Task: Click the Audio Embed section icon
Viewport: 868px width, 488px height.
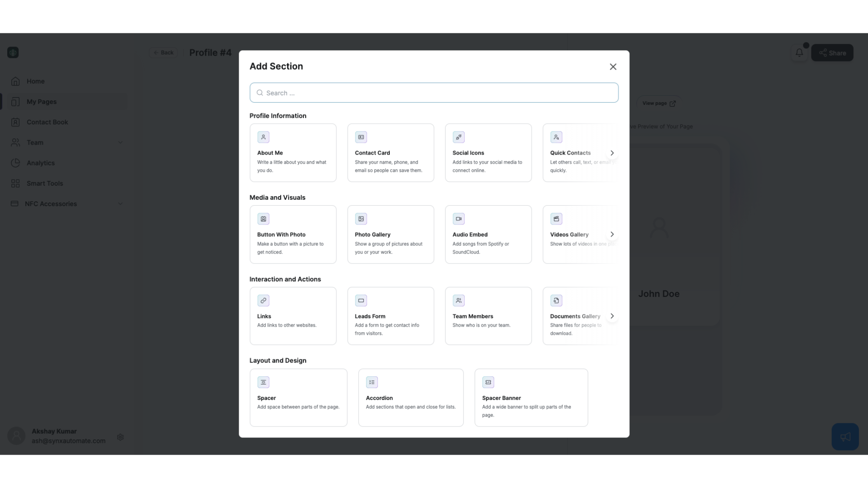Action: [x=459, y=219]
